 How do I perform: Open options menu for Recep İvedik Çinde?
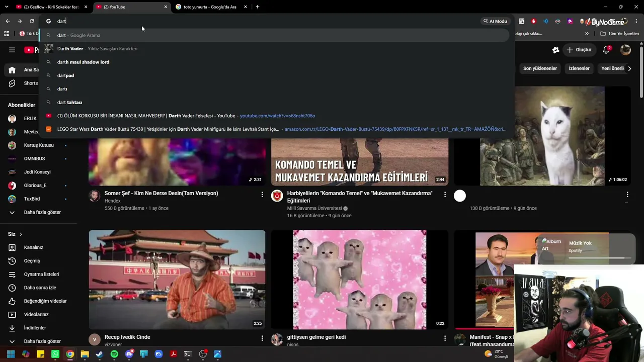click(262, 338)
